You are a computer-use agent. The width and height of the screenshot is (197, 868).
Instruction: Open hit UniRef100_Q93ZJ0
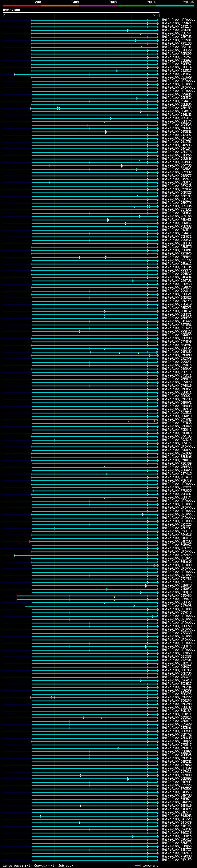177,26
